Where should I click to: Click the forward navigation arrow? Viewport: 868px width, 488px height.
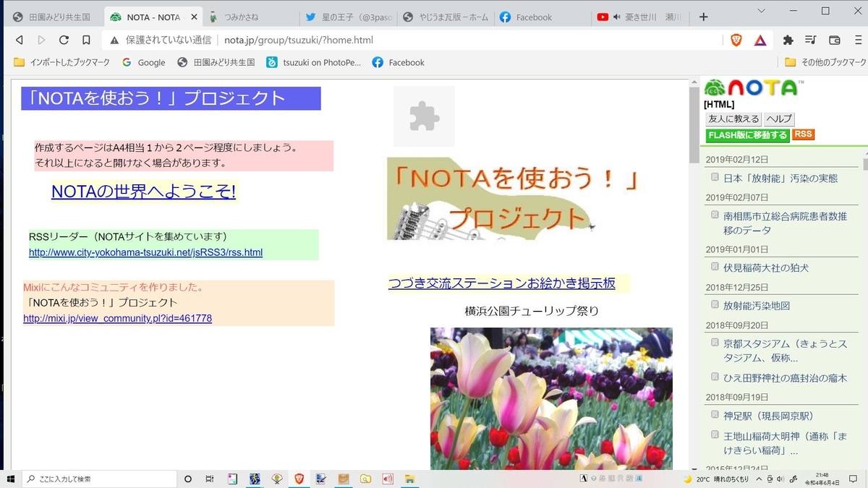[41, 40]
